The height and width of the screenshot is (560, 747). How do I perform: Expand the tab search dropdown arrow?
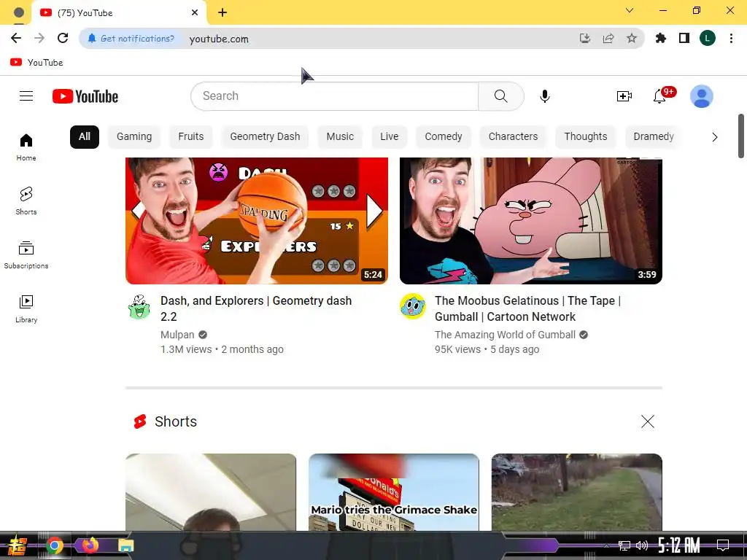pos(630,10)
